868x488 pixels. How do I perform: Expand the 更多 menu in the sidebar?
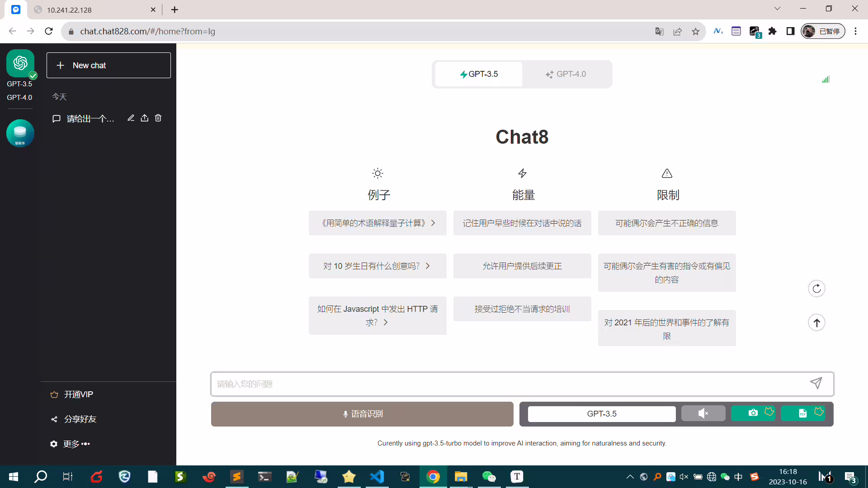tap(70, 444)
